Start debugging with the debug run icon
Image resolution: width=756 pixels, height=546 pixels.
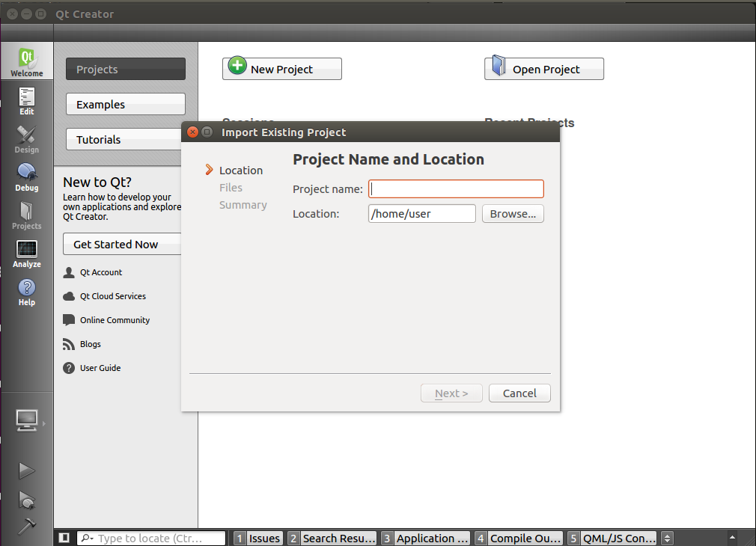[26, 500]
